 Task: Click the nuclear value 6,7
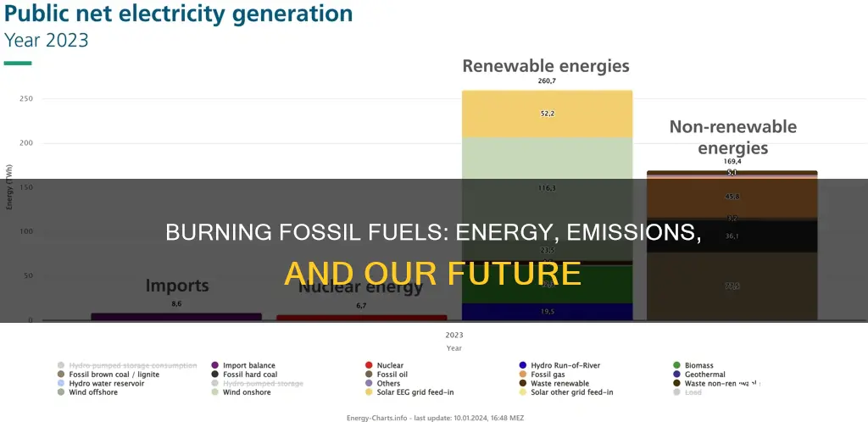click(x=361, y=305)
